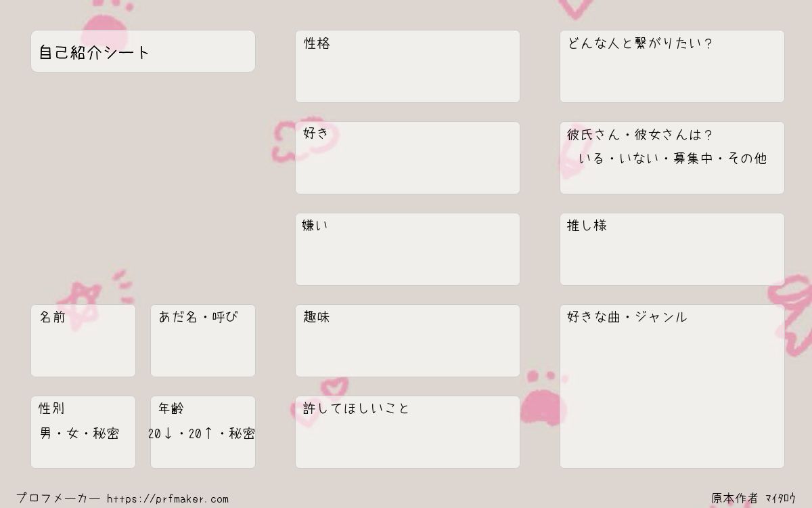Click the 好きな曲・ジャンル box
Viewport: 812px width, 508px height.
(672, 386)
